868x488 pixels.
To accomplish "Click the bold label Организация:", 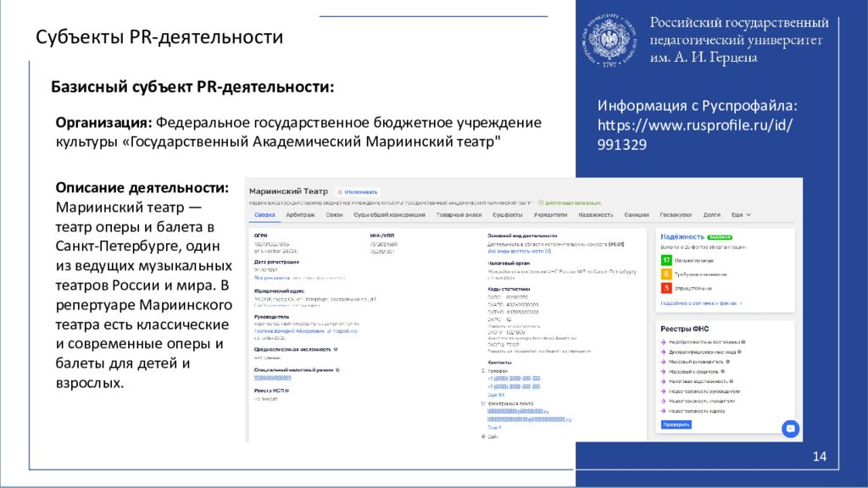I will point(103,122).
